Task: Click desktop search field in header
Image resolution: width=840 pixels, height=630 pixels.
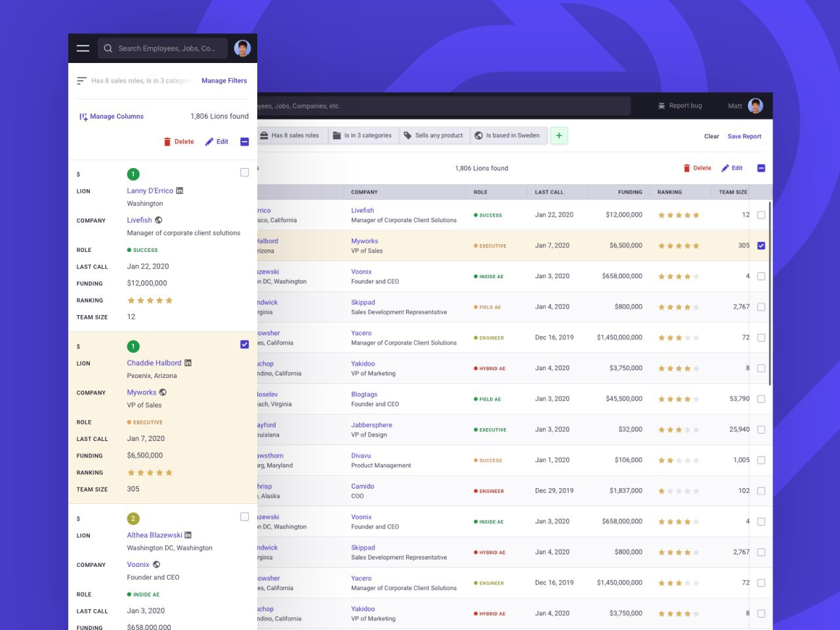Action: [x=444, y=106]
